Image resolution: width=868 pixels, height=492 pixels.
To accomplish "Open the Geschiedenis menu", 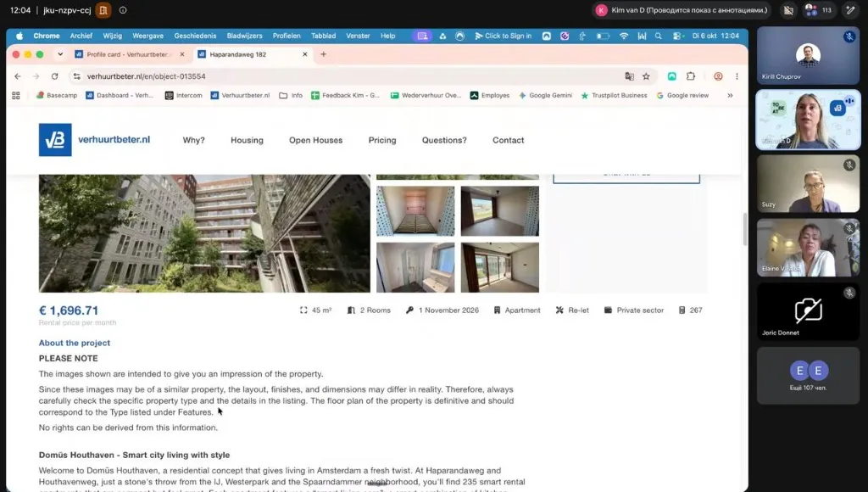I will pyautogui.click(x=195, y=36).
